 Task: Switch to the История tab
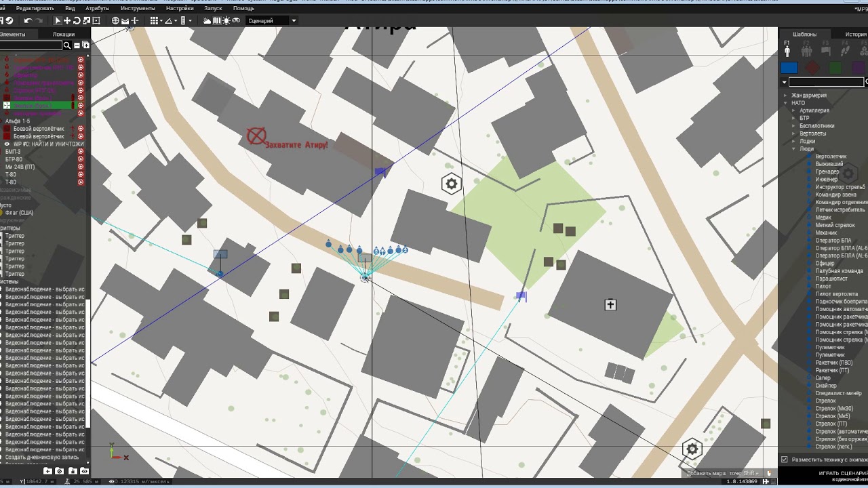point(856,34)
